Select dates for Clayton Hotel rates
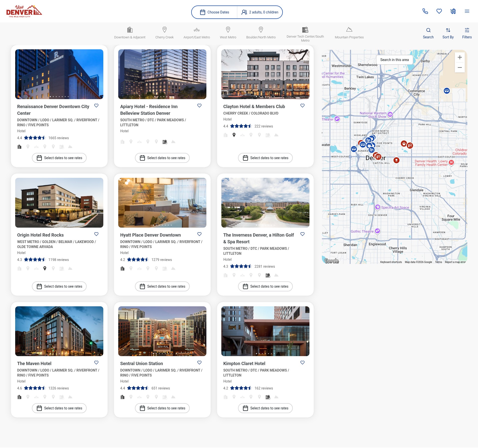The height and width of the screenshot is (448, 478). pos(265,158)
